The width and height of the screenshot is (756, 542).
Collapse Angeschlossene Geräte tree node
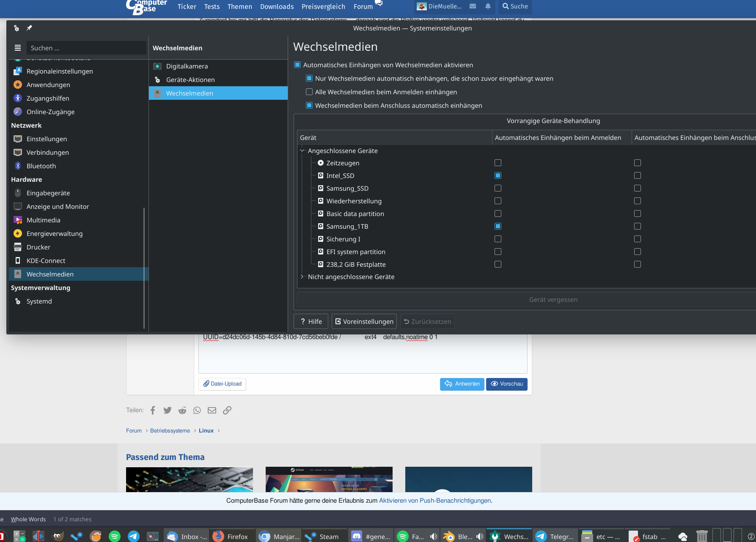coord(302,151)
